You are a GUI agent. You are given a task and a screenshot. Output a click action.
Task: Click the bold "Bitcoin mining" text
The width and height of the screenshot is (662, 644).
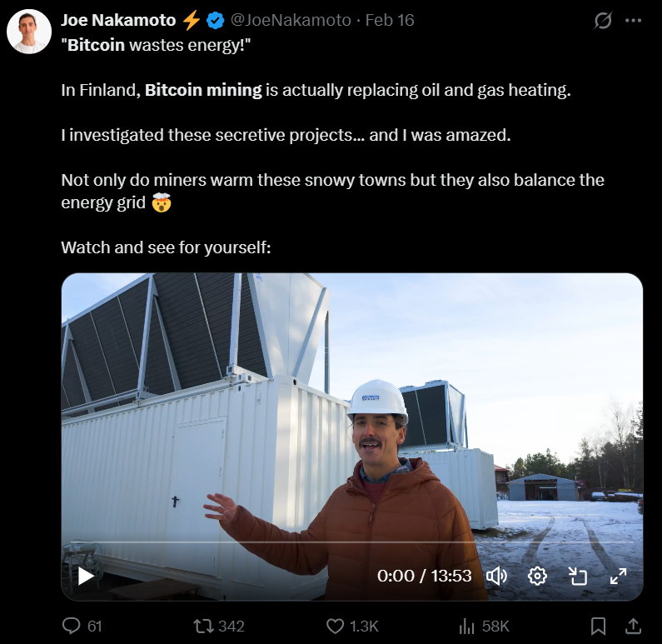coord(203,90)
